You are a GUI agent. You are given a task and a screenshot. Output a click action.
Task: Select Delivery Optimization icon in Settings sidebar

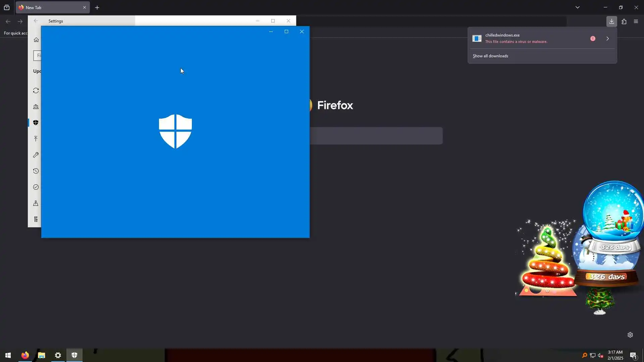[36, 107]
